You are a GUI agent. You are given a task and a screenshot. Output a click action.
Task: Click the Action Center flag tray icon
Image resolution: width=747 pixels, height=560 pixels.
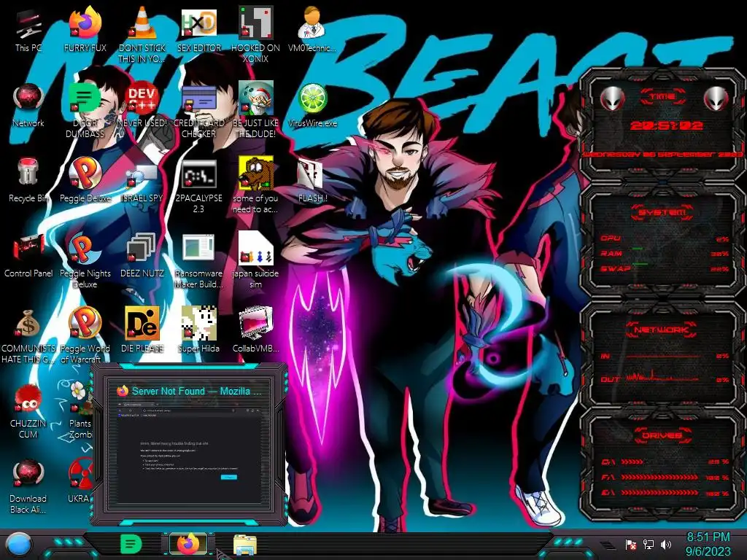pos(631,544)
